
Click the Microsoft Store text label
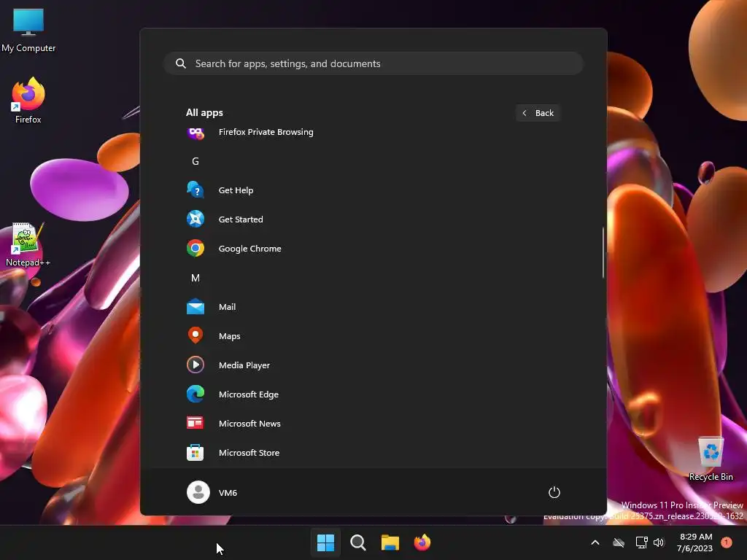coord(249,453)
